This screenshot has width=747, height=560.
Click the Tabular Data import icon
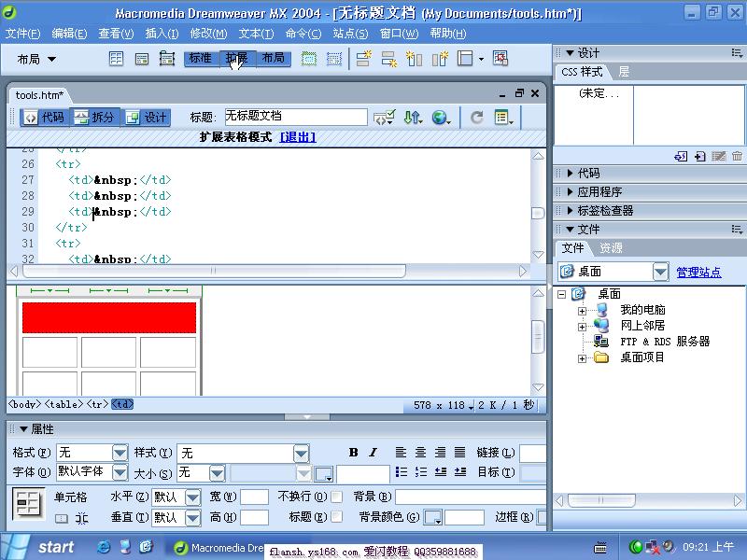coord(500,59)
